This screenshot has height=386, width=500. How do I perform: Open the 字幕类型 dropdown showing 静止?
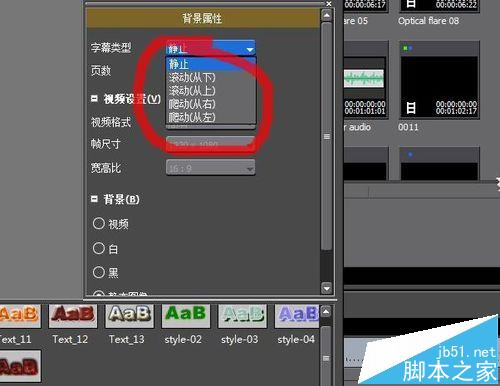tap(211, 48)
